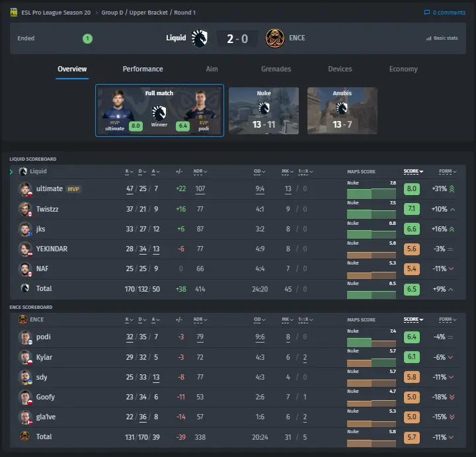The image size is (476, 457).
Task: Click podi's player avatar in ENCE scoreboard
Action: click(x=25, y=337)
